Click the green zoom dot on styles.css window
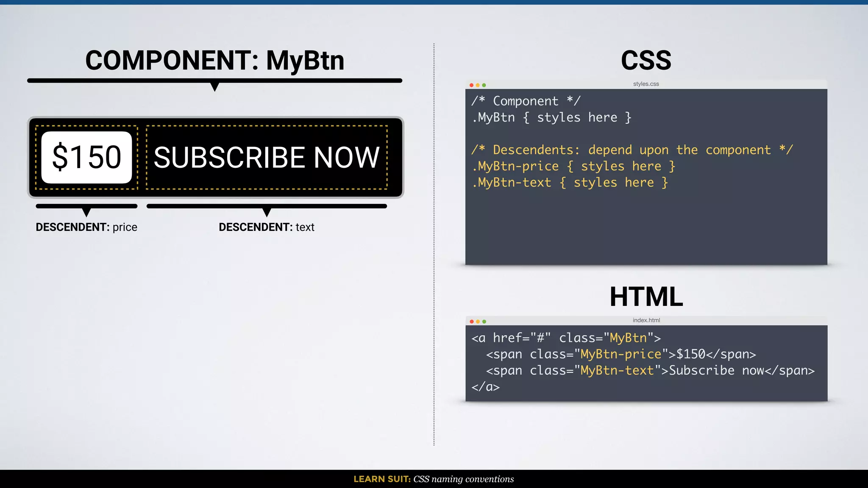 pos(484,85)
